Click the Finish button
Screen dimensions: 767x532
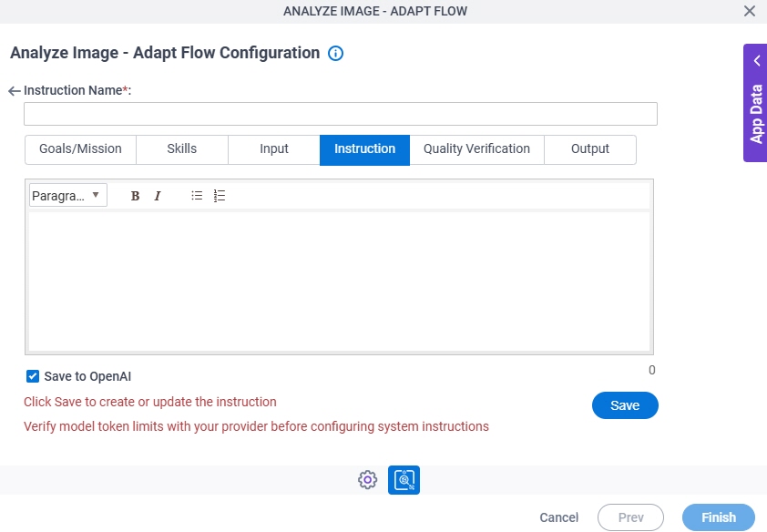(x=719, y=517)
